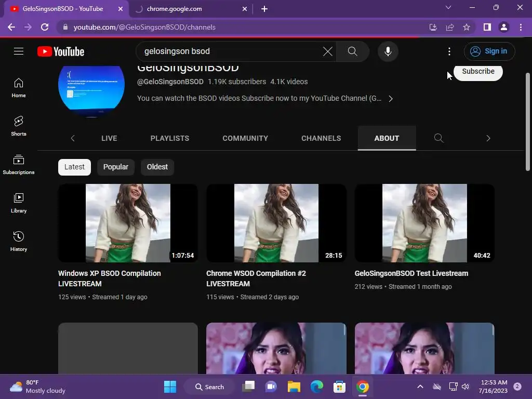This screenshot has width=532, height=399.
Task: Click the browser forward arrow
Action: pos(28,27)
